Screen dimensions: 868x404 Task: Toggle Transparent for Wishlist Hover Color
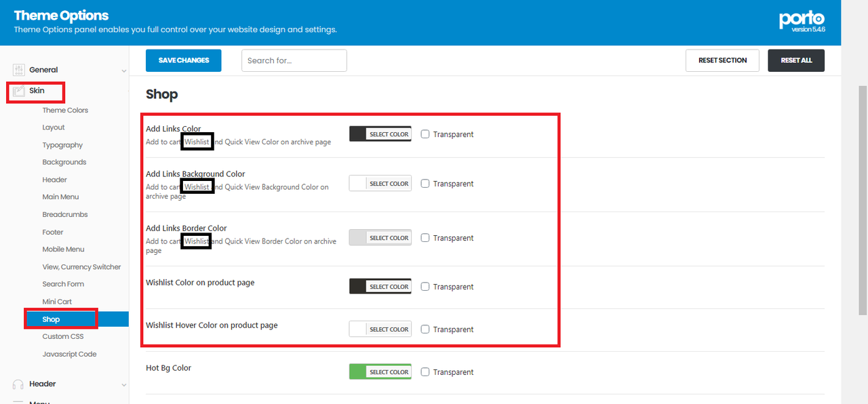pyautogui.click(x=425, y=329)
